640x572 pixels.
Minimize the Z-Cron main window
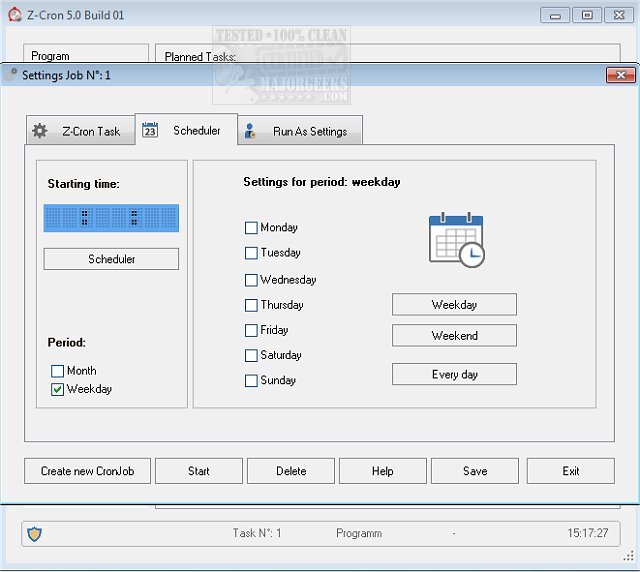tap(555, 16)
